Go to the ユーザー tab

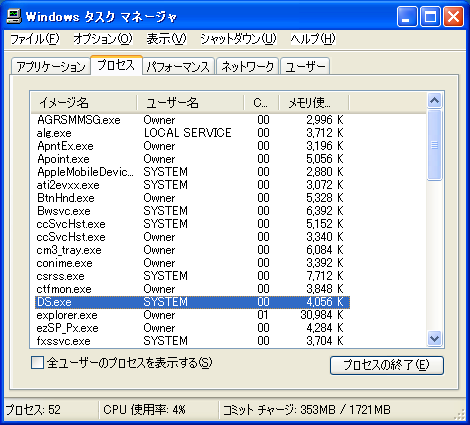(x=305, y=66)
